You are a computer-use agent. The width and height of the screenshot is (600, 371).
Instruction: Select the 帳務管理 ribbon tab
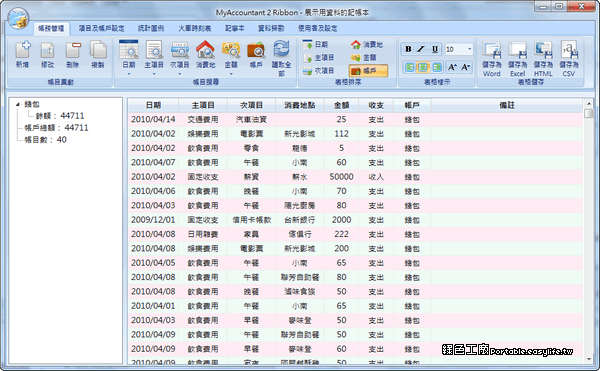[x=51, y=28]
